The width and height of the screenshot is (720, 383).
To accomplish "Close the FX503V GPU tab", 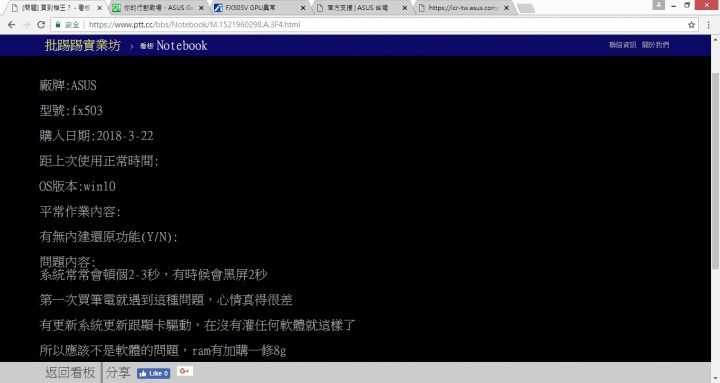I will (303, 8).
